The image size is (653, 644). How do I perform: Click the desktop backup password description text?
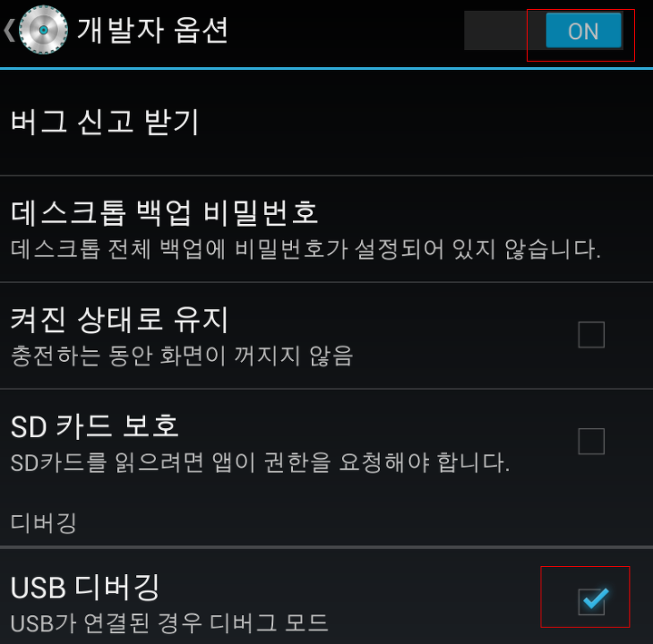pos(306,249)
